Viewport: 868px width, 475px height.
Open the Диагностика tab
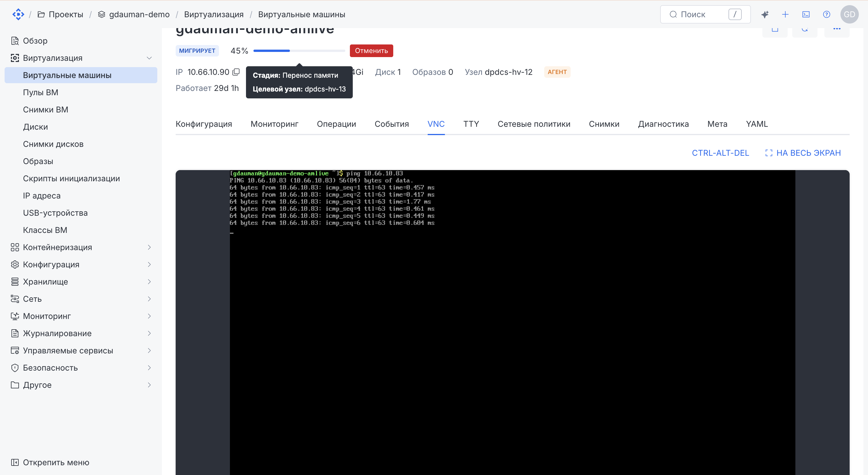tap(663, 124)
